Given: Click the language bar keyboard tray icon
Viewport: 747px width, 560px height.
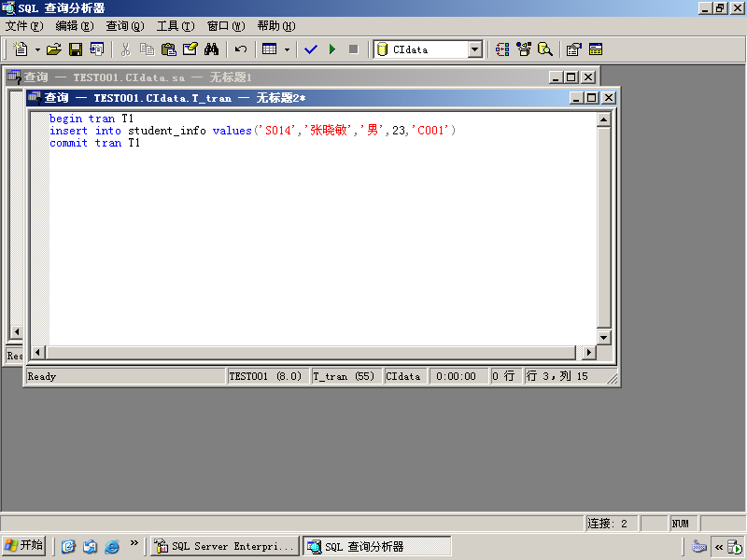Looking at the screenshot, I should pos(698,546).
